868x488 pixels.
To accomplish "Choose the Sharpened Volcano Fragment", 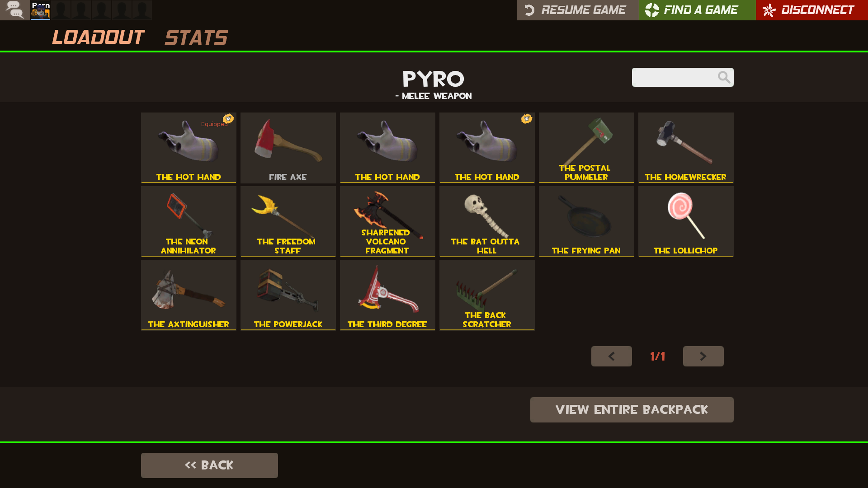I will click(387, 221).
